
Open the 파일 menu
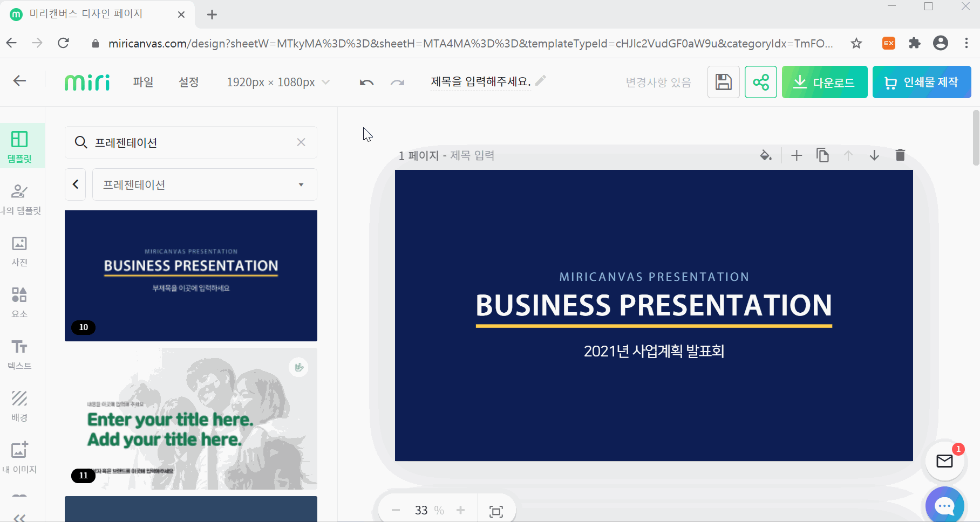pyautogui.click(x=143, y=82)
